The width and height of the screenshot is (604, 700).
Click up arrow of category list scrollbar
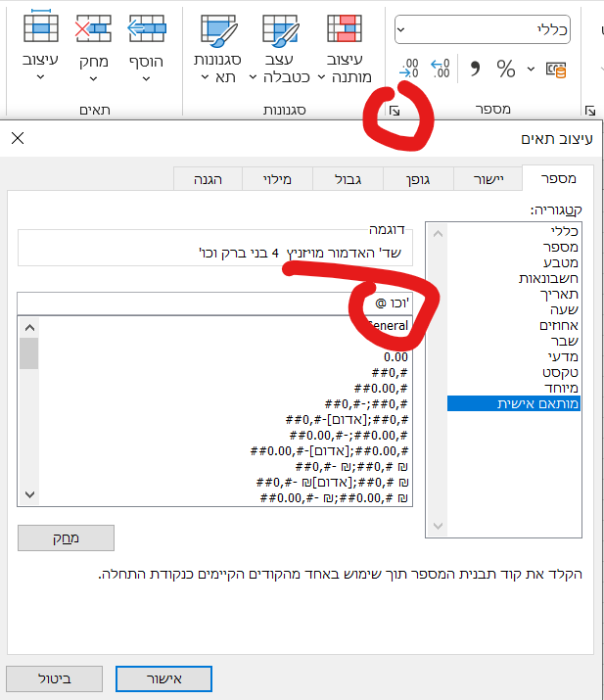click(x=438, y=233)
